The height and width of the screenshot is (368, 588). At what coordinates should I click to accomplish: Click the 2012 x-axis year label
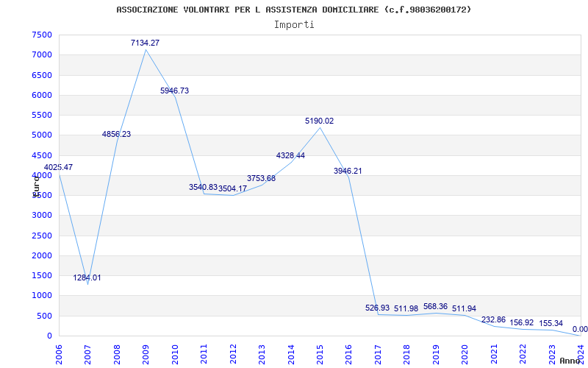233,355
